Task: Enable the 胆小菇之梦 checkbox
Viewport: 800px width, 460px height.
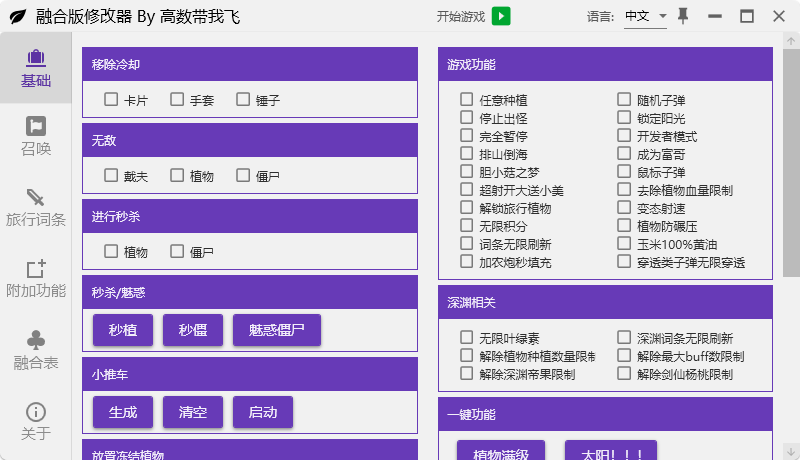Action: pos(466,171)
